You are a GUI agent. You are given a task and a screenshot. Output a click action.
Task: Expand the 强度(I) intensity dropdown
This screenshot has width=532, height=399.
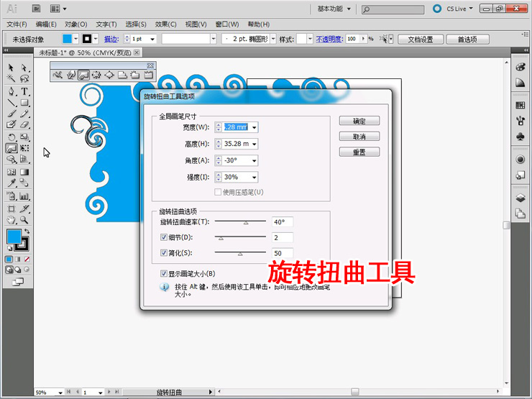tap(254, 177)
